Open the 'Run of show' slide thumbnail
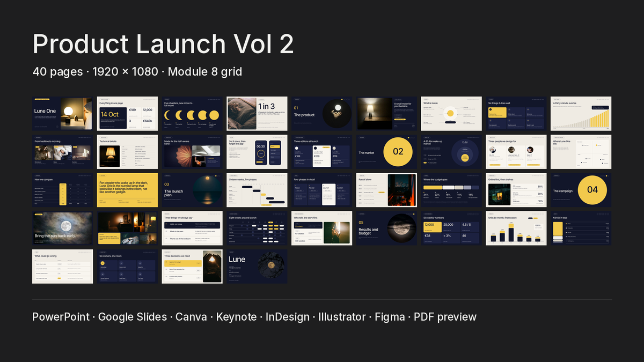The height and width of the screenshot is (362, 644). (x=386, y=190)
